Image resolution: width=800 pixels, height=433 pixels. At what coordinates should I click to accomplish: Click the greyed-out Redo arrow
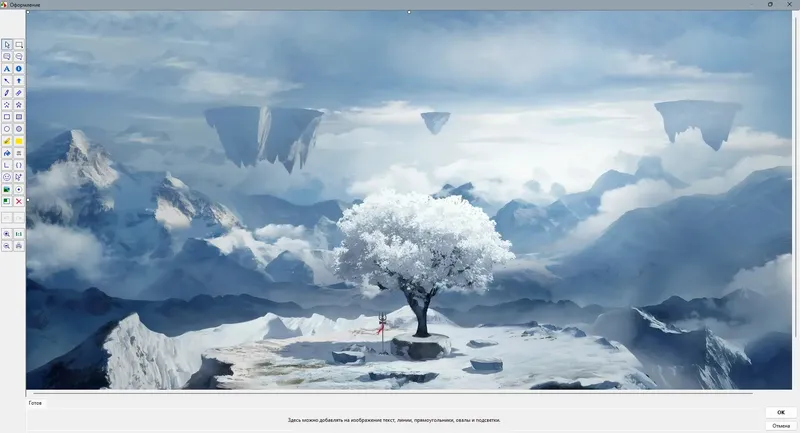pyautogui.click(x=19, y=218)
